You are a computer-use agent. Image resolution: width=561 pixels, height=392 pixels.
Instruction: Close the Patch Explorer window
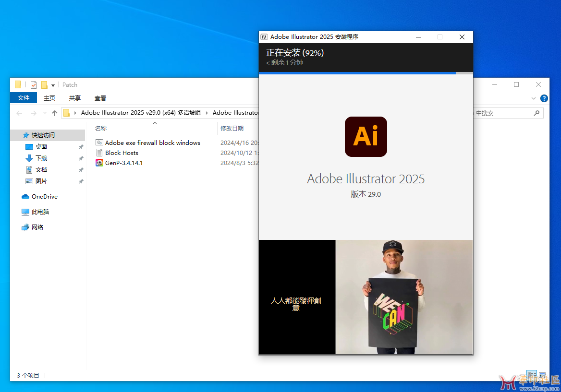(x=538, y=85)
